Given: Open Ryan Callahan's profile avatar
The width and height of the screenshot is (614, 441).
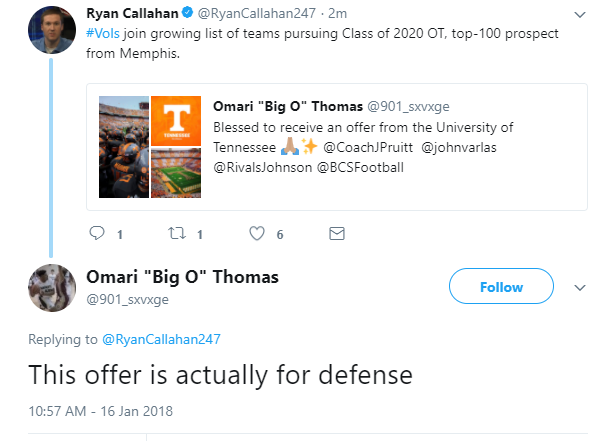Looking at the screenshot, I should 52,30.
